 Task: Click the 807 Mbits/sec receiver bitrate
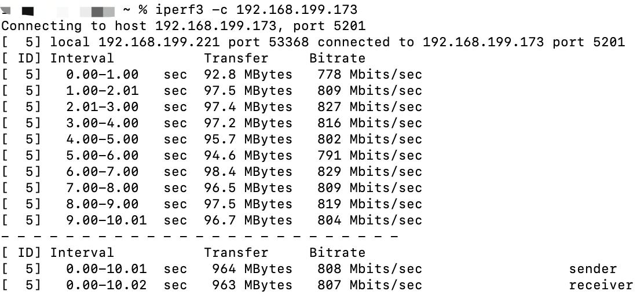(x=369, y=285)
